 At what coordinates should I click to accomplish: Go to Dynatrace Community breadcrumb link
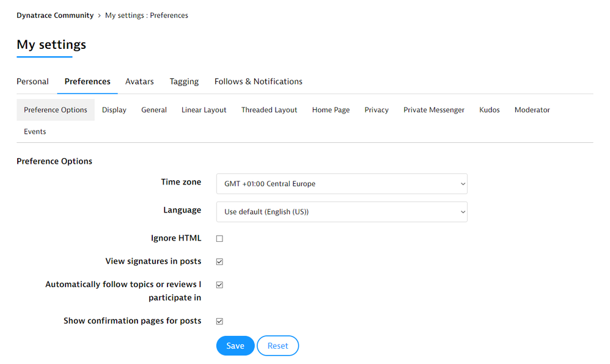click(55, 15)
